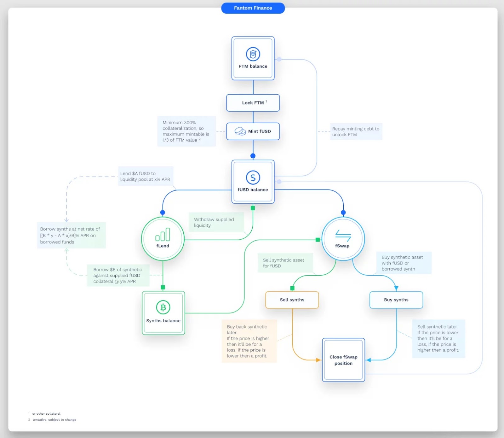Click the blue connector dot above fSwap
This screenshot has height=438, width=504.
pyautogui.click(x=343, y=213)
